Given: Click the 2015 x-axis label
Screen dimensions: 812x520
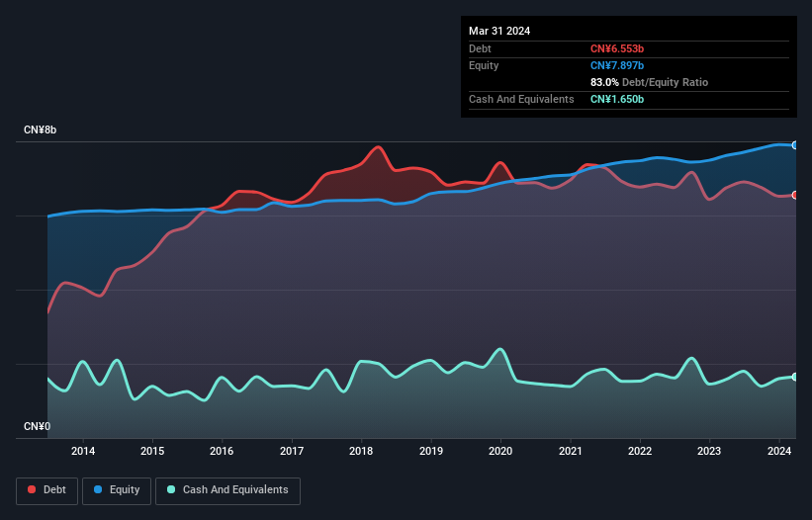Looking at the screenshot, I should coord(152,451).
